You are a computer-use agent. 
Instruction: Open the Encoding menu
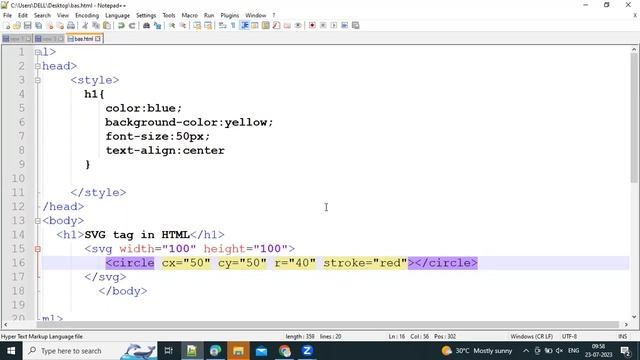tap(87, 15)
